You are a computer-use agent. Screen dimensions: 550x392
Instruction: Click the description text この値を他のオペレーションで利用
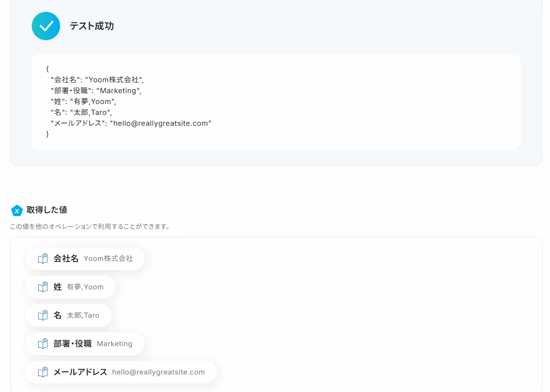[90, 226]
